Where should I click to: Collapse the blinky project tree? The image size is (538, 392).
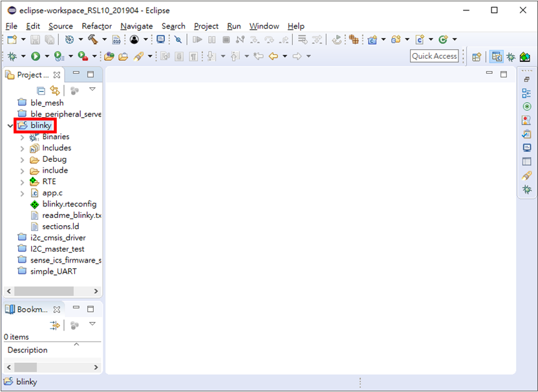tap(10, 125)
